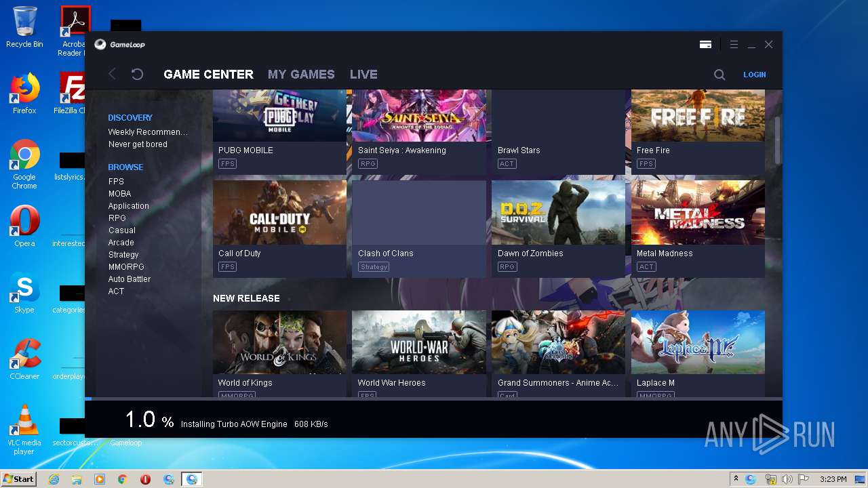Open Google Chrome desktop shortcut
The height and width of the screenshot is (488, 868).
[x=24, y=164]
